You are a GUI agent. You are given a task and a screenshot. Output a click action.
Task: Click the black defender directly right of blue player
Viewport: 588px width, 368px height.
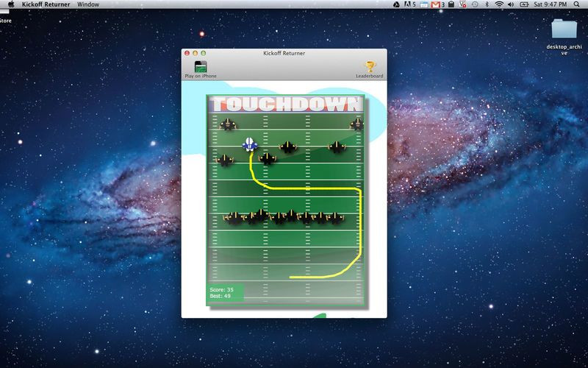pyautogui.click(x=288, y=146)
